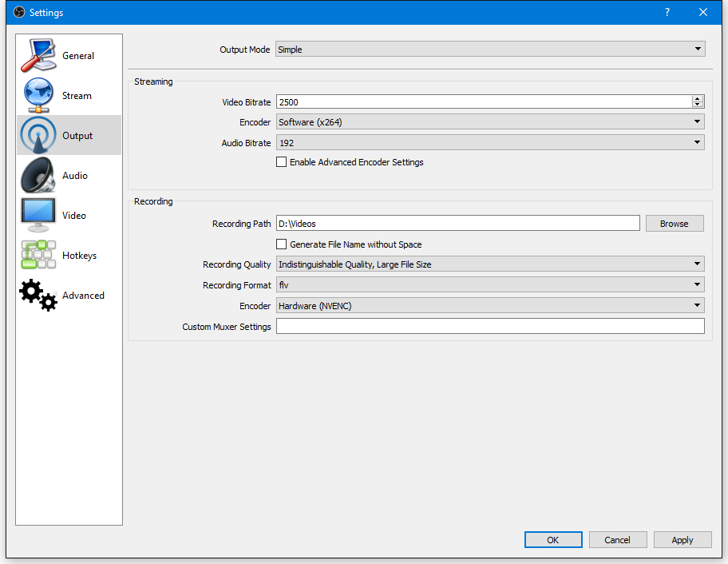Click the Apply button
Screen dimensions: 728x564
point(682,540)
